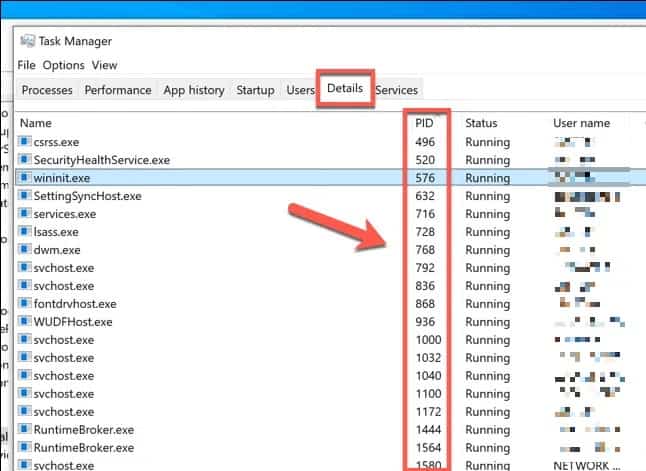Switch to the Processes tab

coord(47,90)
